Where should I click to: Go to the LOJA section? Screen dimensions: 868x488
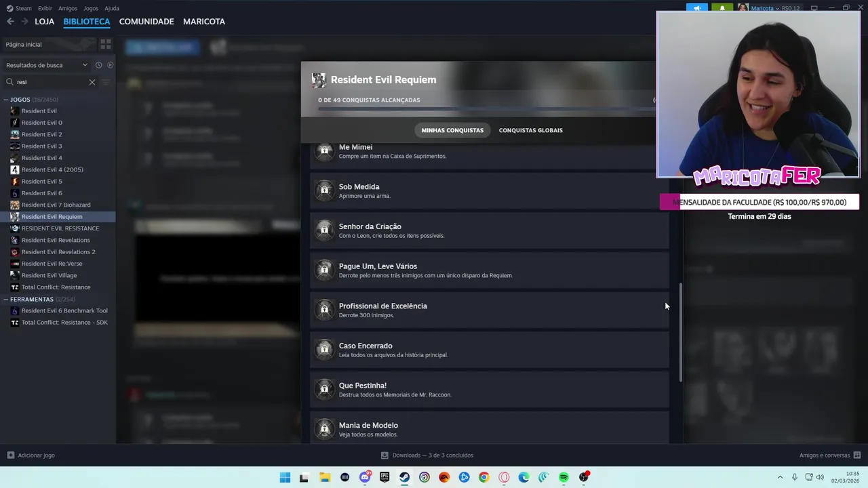(45, 22)
